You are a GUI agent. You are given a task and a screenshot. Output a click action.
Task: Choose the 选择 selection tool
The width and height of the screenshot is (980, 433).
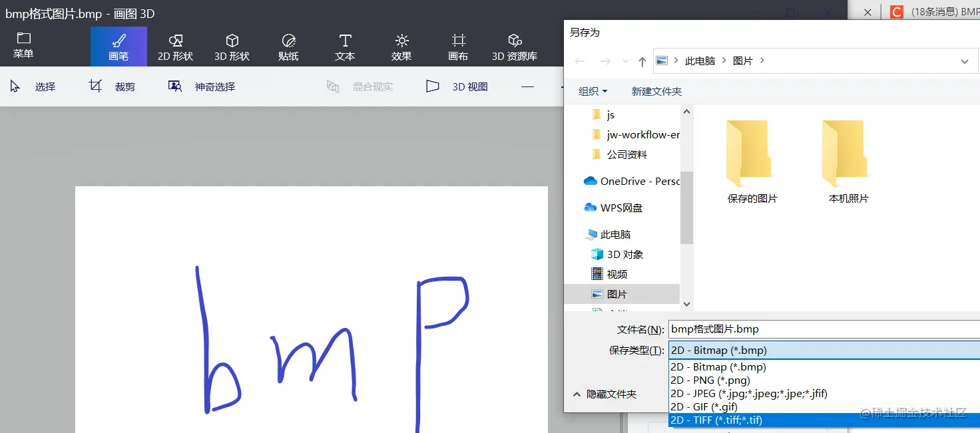(x=33, y=86)
